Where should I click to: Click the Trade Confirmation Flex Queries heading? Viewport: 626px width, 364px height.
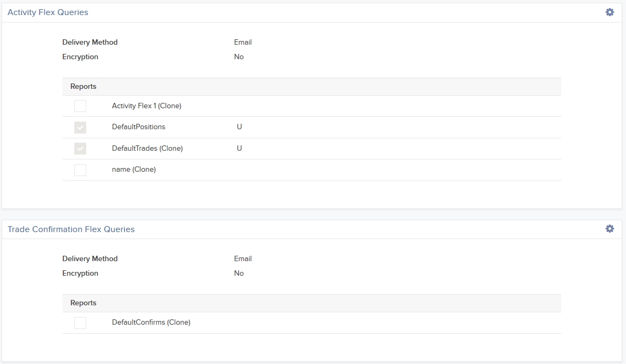tap(71, 229)
